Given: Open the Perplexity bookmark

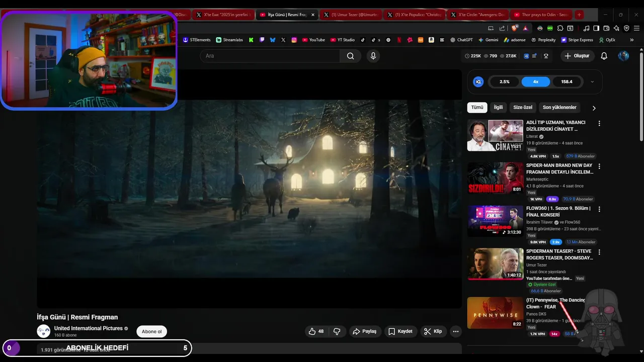Looking at the screenshot, I should point(543,40).
